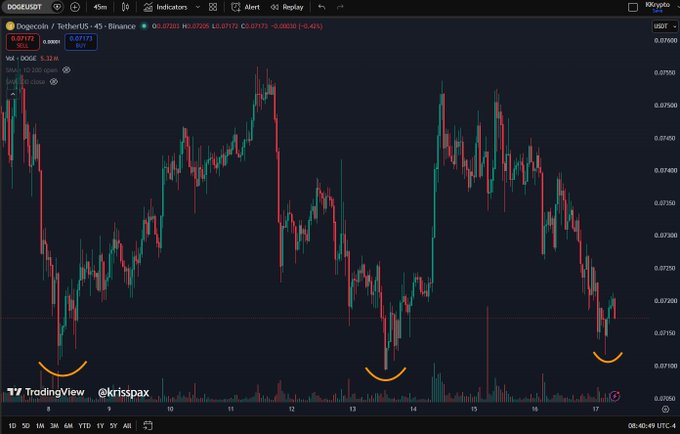Select the YTD time range

85,426
